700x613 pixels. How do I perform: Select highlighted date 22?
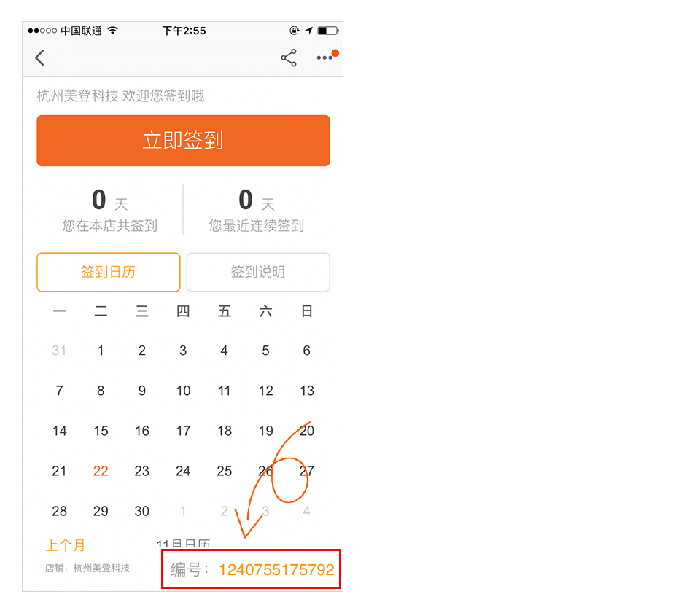(101, 471)
